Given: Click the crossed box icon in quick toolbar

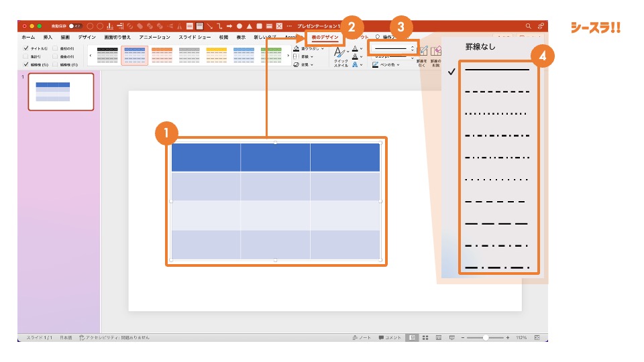Looking at the screenshot, I should tap(279, 26).
